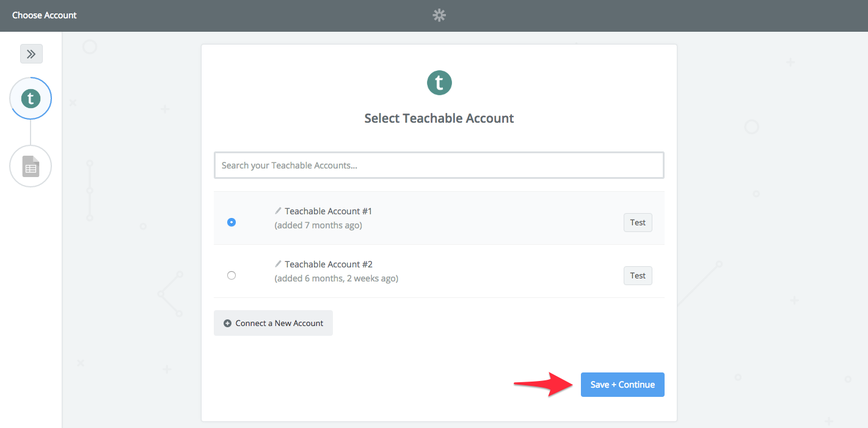Select the Teachable Account #2 radio button

coord(232,275)
